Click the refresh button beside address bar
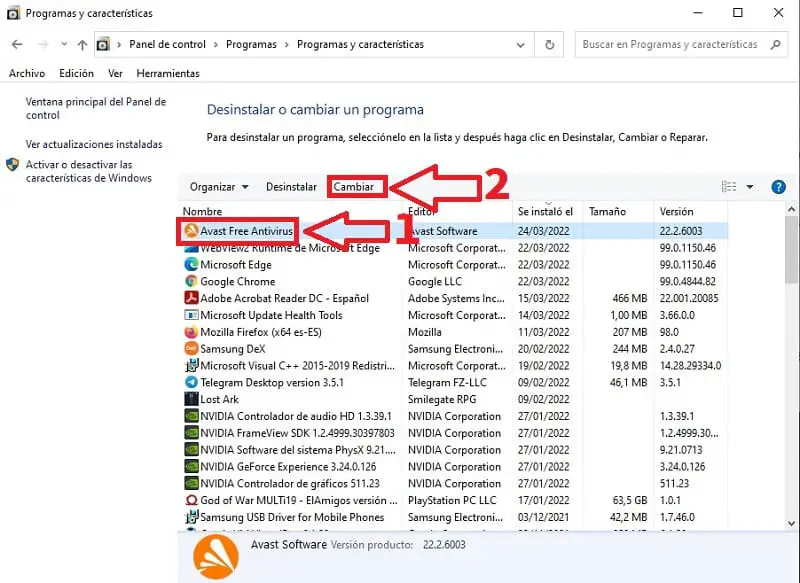 (x=549, y=44)
